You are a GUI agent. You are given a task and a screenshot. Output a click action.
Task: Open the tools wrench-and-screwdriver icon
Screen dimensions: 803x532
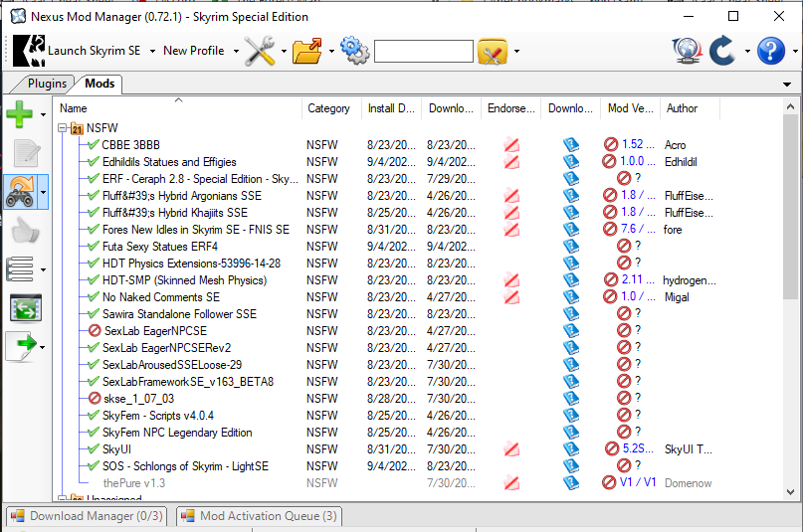pos(260,51)
